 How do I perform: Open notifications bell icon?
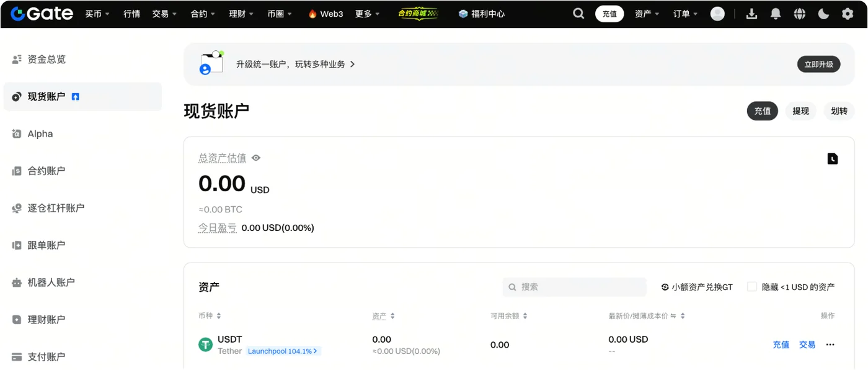click(776, 14)
